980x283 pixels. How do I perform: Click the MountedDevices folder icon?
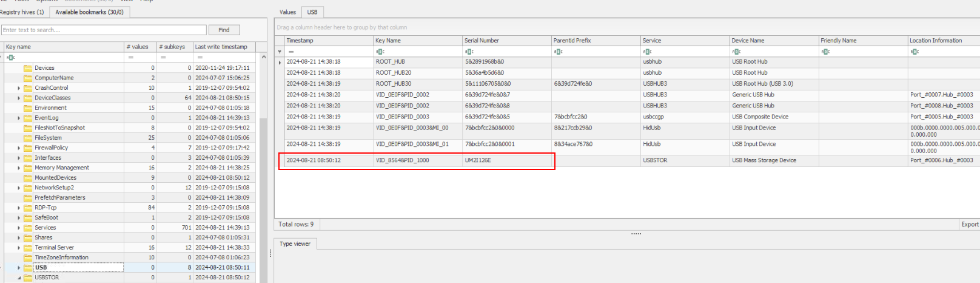(28, 178)
